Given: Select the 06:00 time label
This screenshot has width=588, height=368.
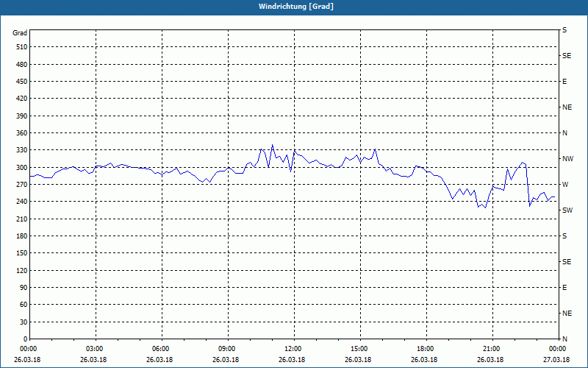Looking at the screenshot, I should click(x=161, y=349).
